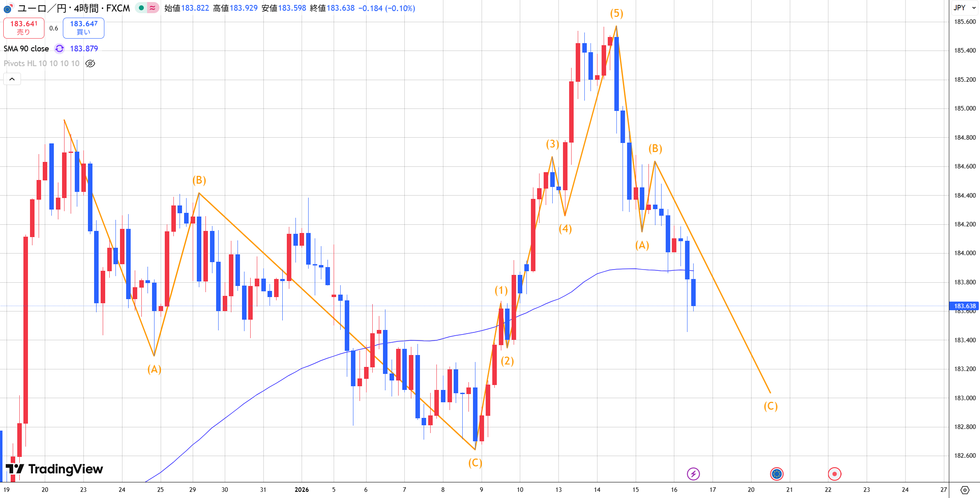Viewport: 980px width, 498px height.
Task: Click the pink delayed-data wave icon
Action: tap(152, 8)
